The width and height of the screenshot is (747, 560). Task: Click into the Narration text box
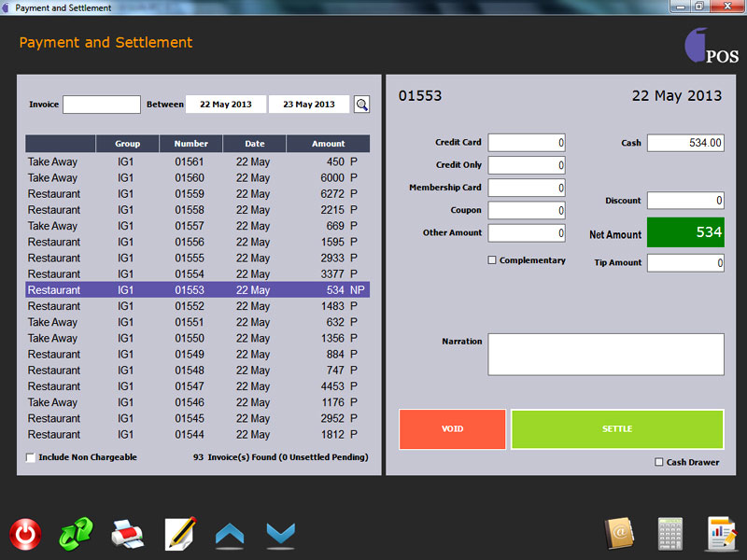tap(605, 355)
